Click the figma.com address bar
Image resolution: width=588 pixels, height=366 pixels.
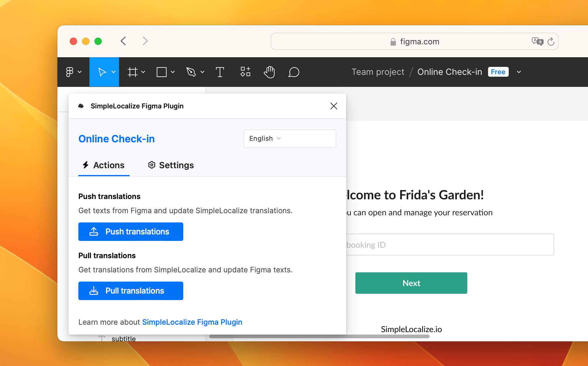[415, 41]
